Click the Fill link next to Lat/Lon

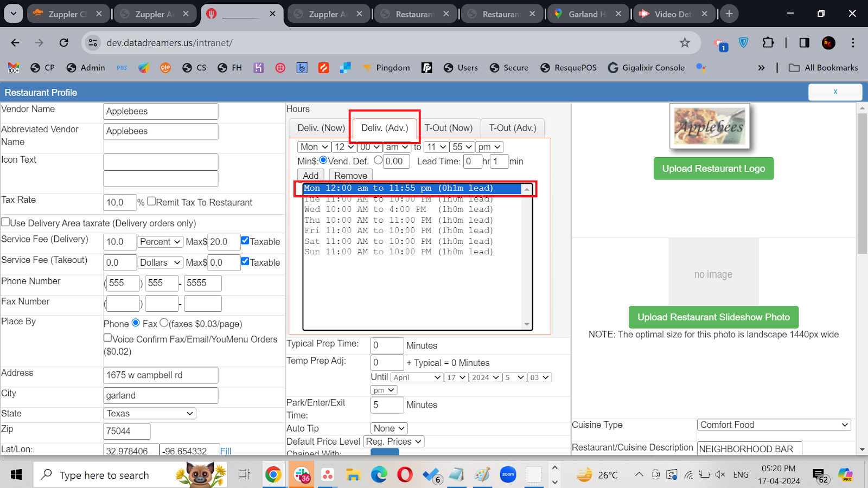[226, 451]
